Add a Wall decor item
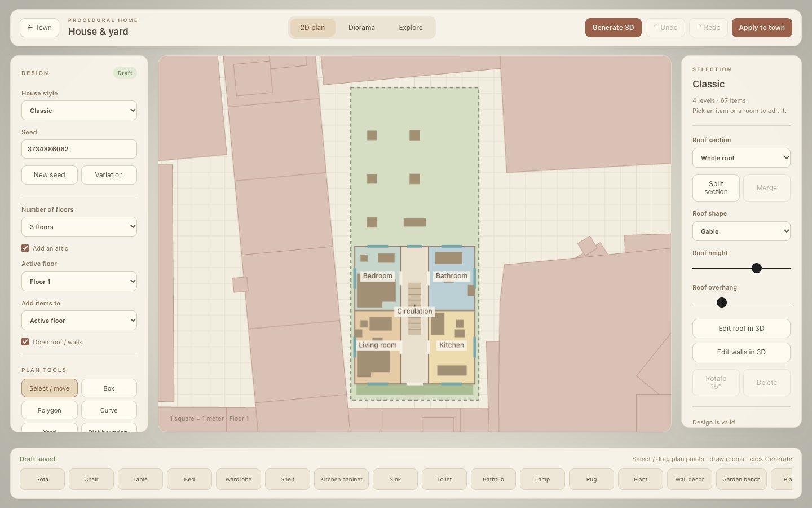The width and height of the screenshot is (812, 508). [x=690, y=479]
